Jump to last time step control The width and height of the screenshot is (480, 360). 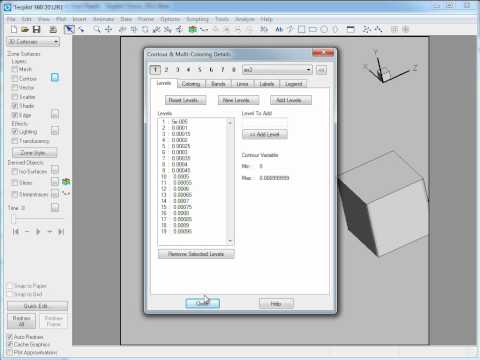61,231
